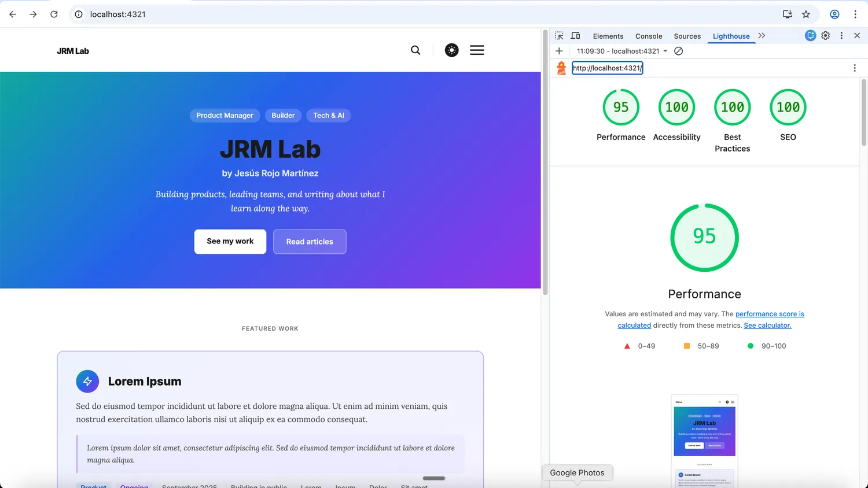Click the 95 Performance score gauge
Viewport: 868px width, 488px height.
(x=704, y=238)
